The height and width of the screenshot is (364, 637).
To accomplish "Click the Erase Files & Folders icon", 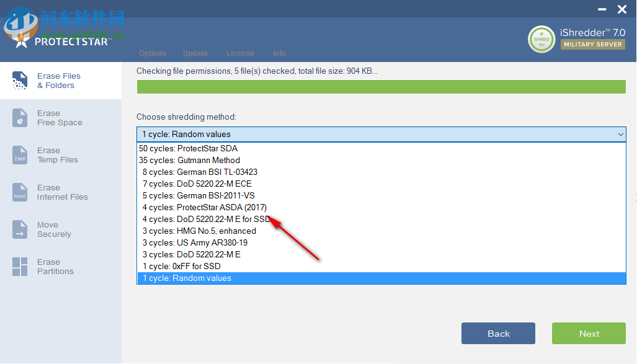I will click(x=19, y=81).
